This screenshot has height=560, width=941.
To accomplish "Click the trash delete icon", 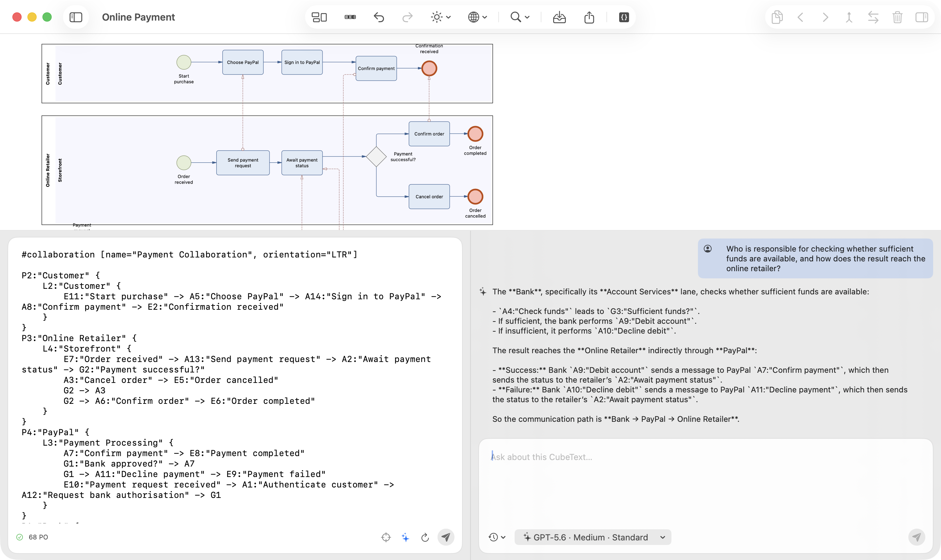I will point(897,17).
